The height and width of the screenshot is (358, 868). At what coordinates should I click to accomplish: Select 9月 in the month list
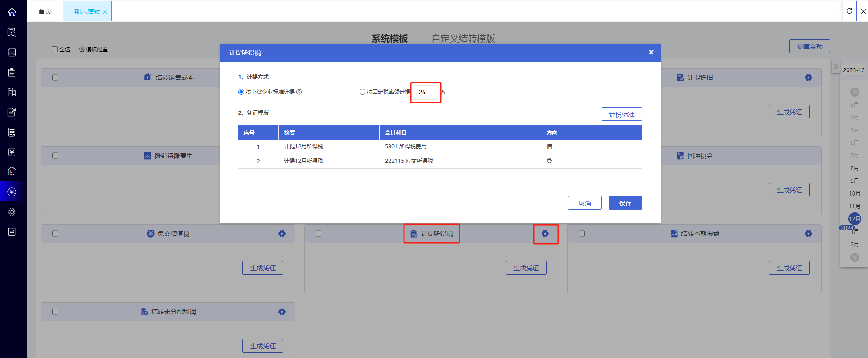(x=855, y=181)
